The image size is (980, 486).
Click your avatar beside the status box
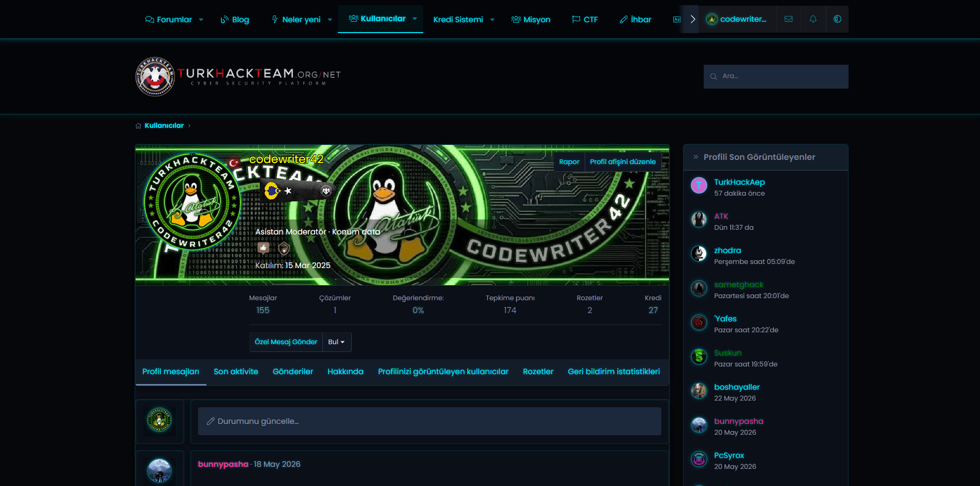[x=159, y=420]
